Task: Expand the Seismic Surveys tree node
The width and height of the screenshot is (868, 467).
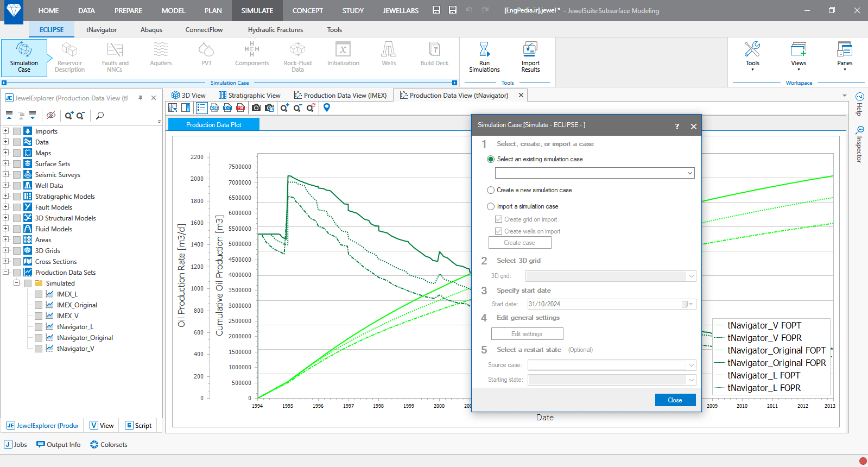Action: coord(5,174)
